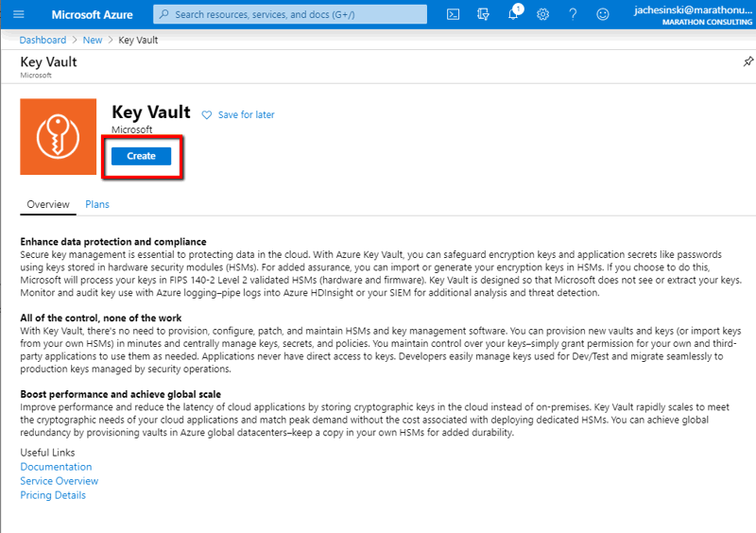Click the feedback smiley icon
This screenshot has height=533, width=756.
[x=603, y=14]
